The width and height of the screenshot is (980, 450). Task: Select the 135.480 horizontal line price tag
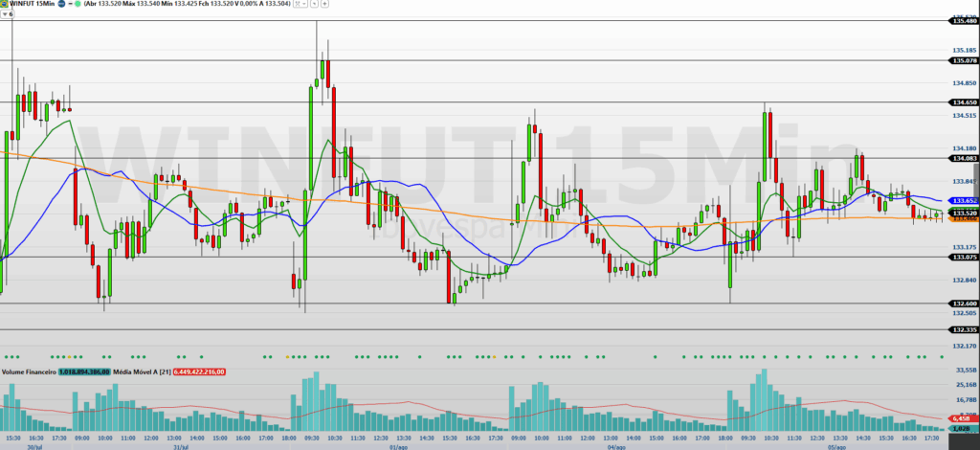[963, 21]
